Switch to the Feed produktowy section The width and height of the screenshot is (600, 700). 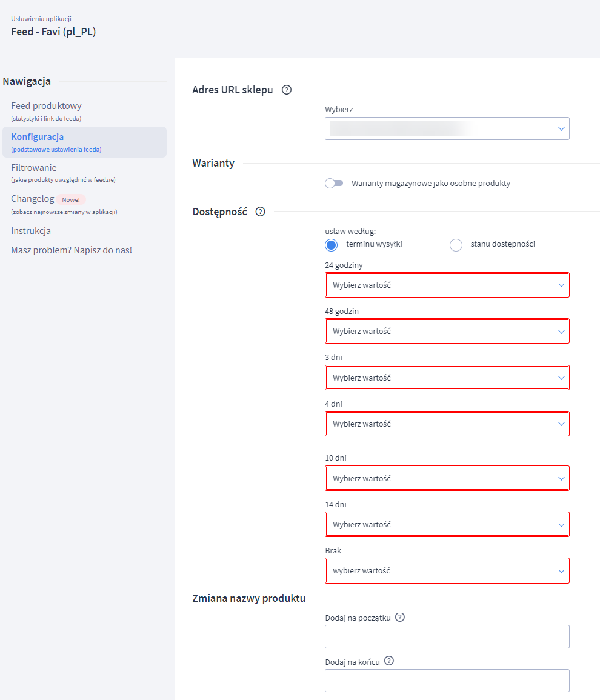pos(45,105)
